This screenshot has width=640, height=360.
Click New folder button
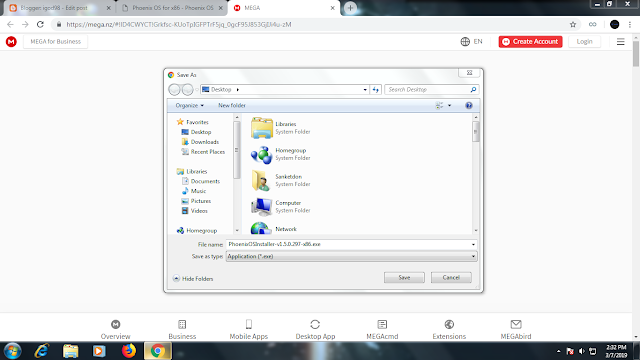(232, 105)
